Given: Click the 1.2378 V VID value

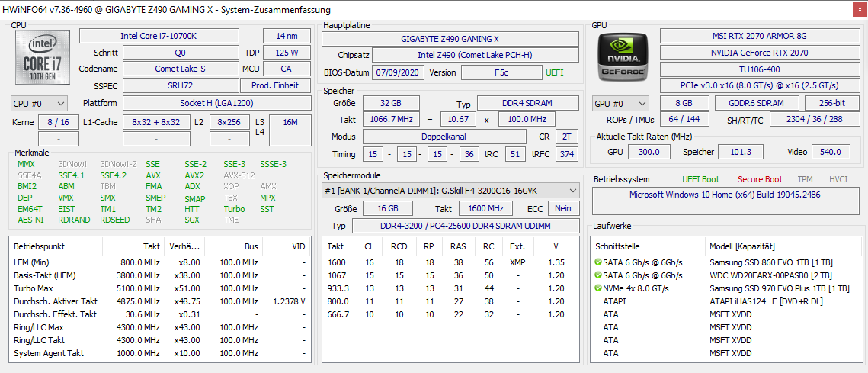Looking at the screenshot, I should [290, 301].
